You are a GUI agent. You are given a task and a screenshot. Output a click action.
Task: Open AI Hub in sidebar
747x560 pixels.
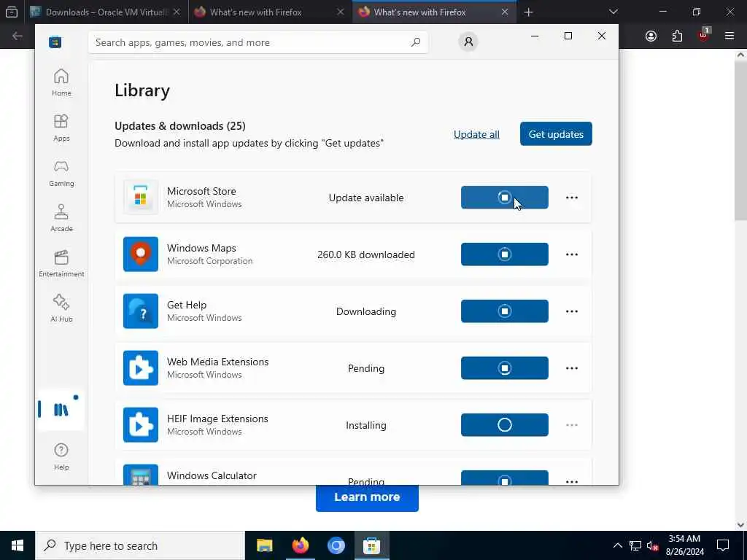click(x=61, y=308)
